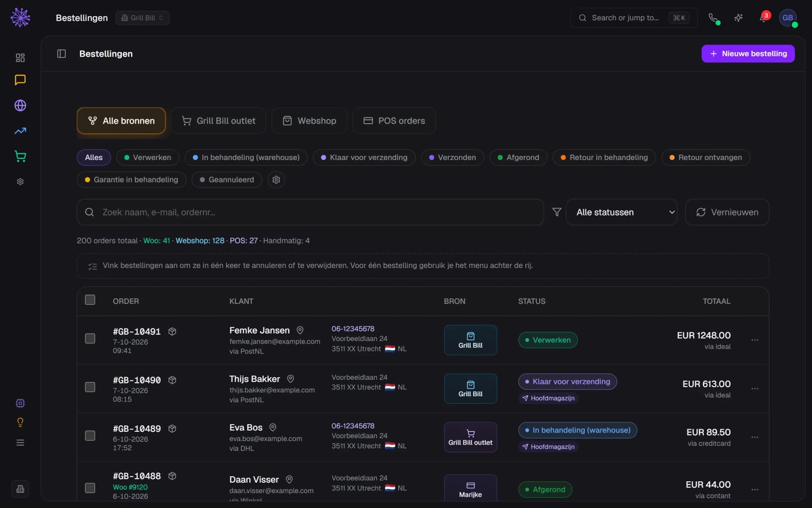Tick the select-all checkbox in table header

(90, 300)
